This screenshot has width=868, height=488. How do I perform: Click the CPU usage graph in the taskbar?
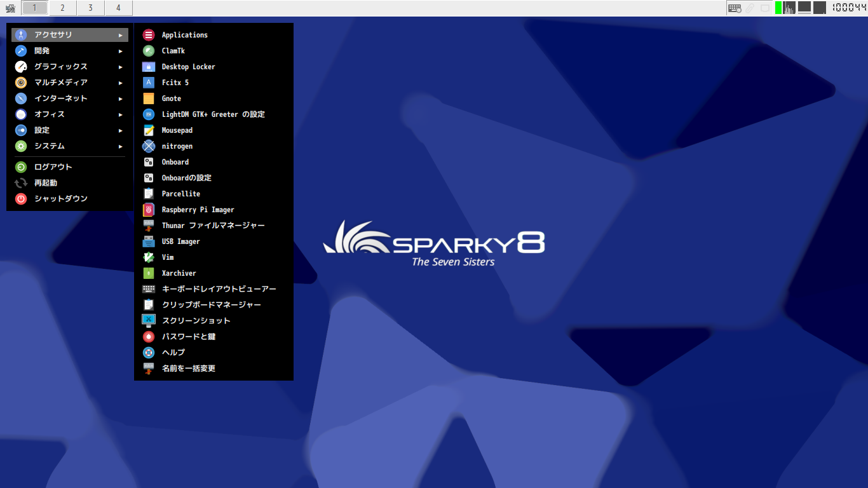coord(789,8)
